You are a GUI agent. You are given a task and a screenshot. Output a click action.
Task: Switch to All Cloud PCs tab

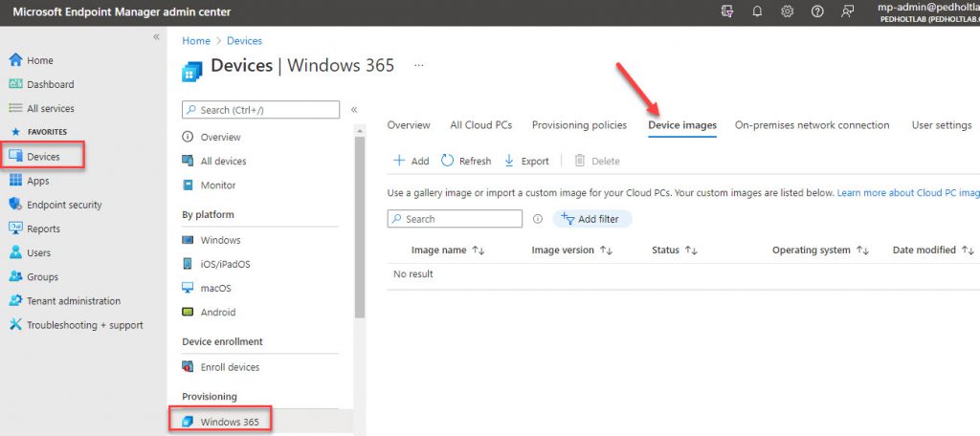click(481, 125)
